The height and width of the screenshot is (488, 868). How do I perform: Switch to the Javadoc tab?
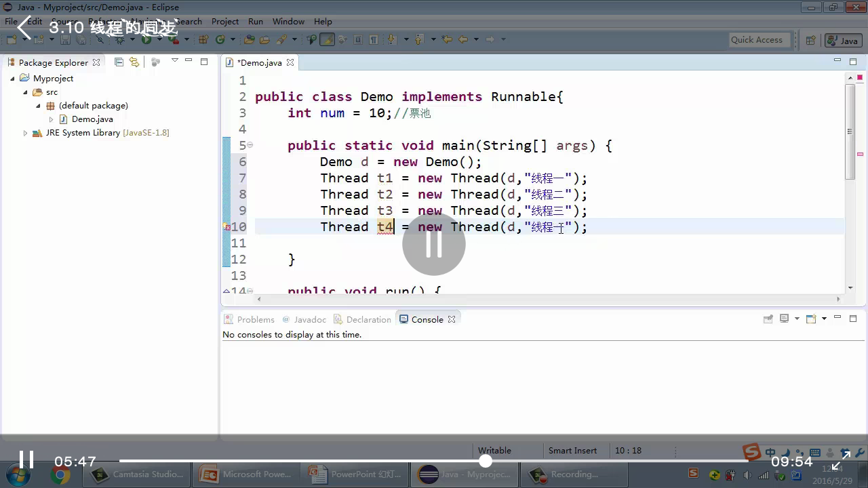(304, 319)
